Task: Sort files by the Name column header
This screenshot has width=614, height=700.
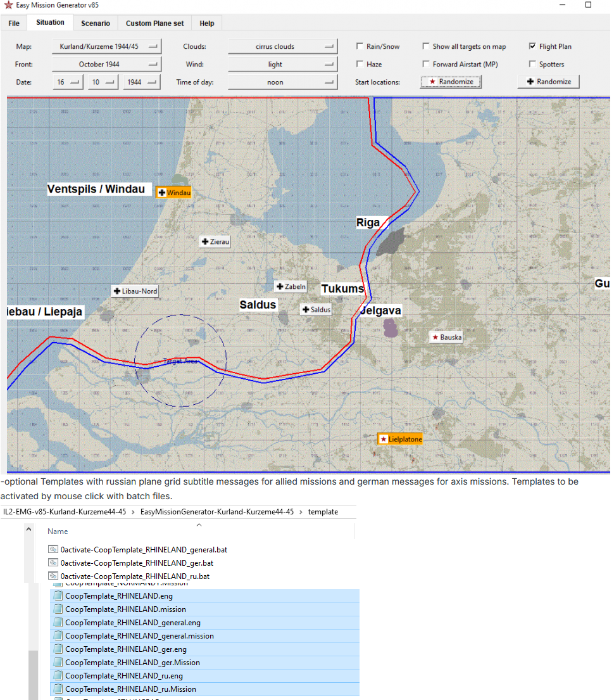Action: click(x=58, y=531)
